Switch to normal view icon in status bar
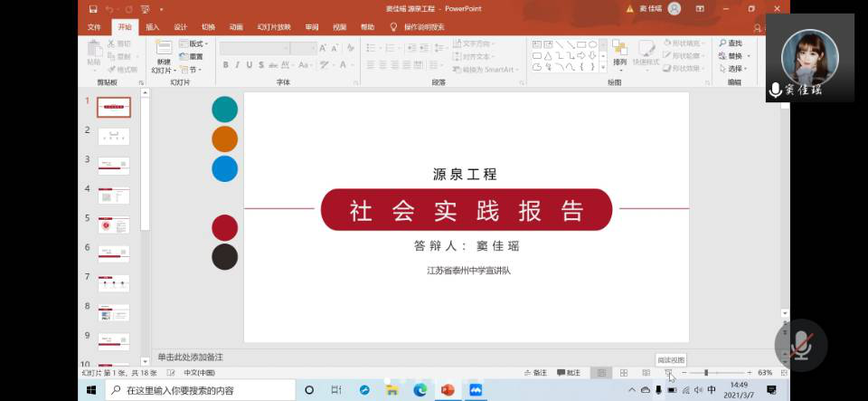868x401 pixels. point(600,373)
